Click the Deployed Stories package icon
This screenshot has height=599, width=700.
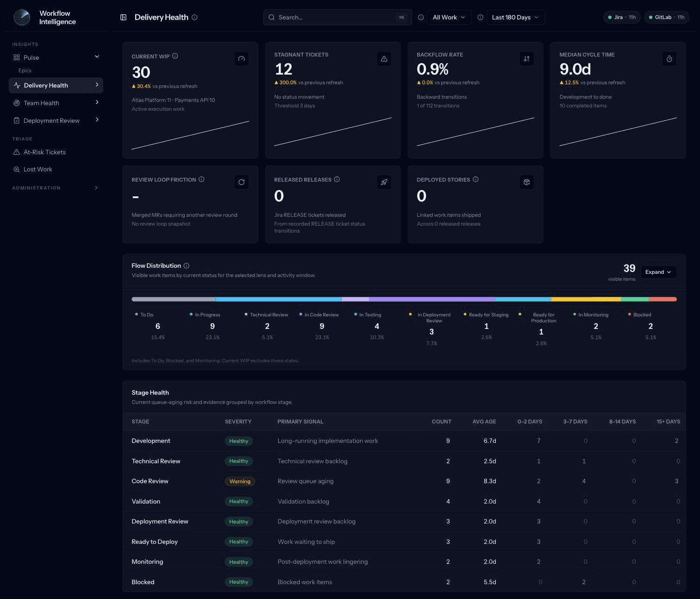[x=526, y=182]
